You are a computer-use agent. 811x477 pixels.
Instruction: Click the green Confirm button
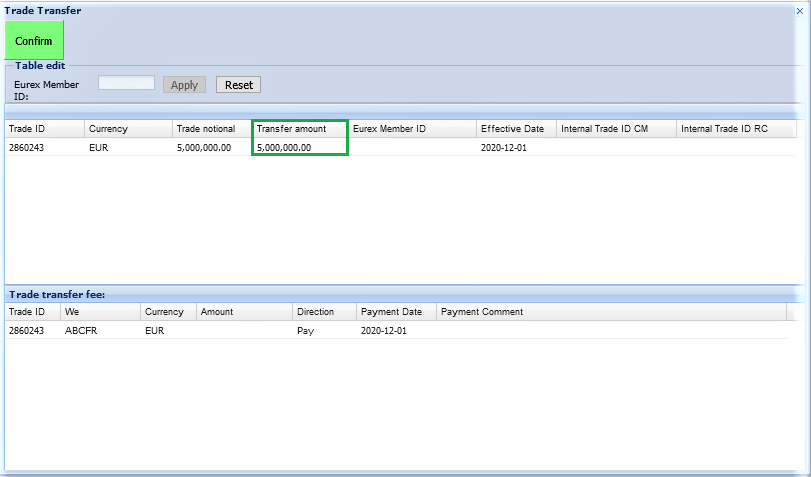34,41
